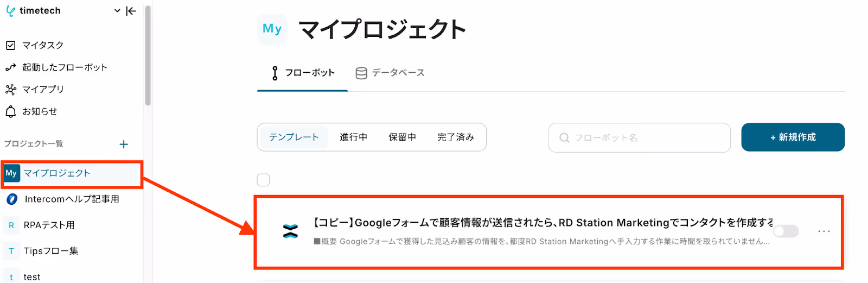This screenshot has width=868, height=283.
Task: Click the search magnifier icon
Action: click(x=564, y=138)
